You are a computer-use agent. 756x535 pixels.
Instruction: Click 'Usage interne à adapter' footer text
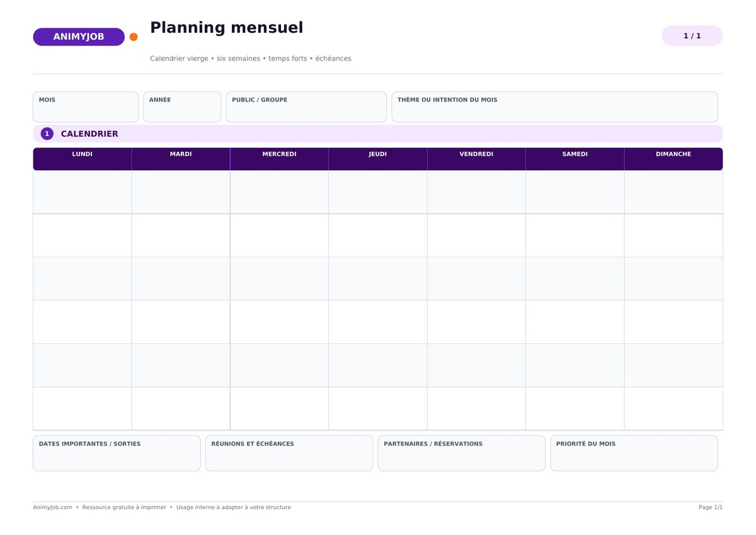click(x=234, y=507)
